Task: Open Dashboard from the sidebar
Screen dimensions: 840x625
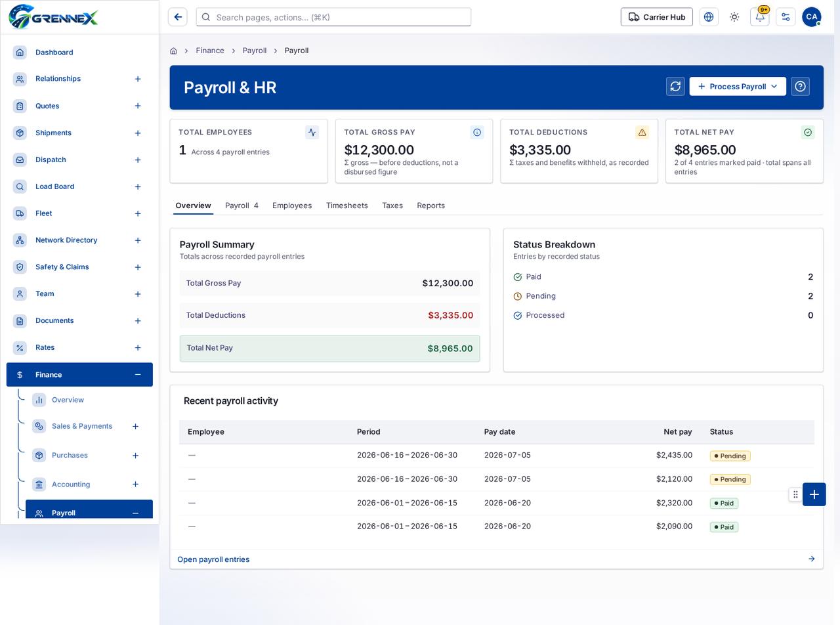Action: point(79,53)
